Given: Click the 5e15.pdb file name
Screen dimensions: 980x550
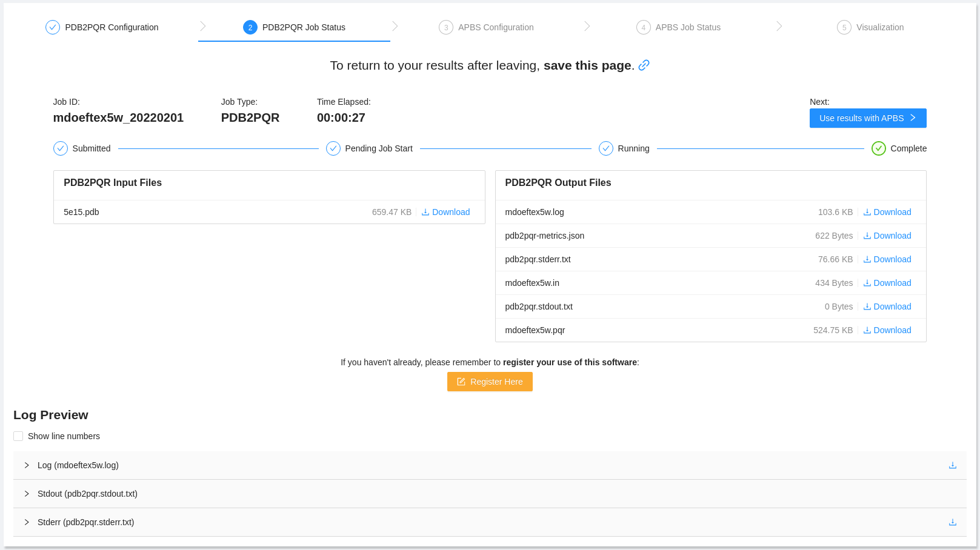Looking at the screenshot, I should pos(81,212).
